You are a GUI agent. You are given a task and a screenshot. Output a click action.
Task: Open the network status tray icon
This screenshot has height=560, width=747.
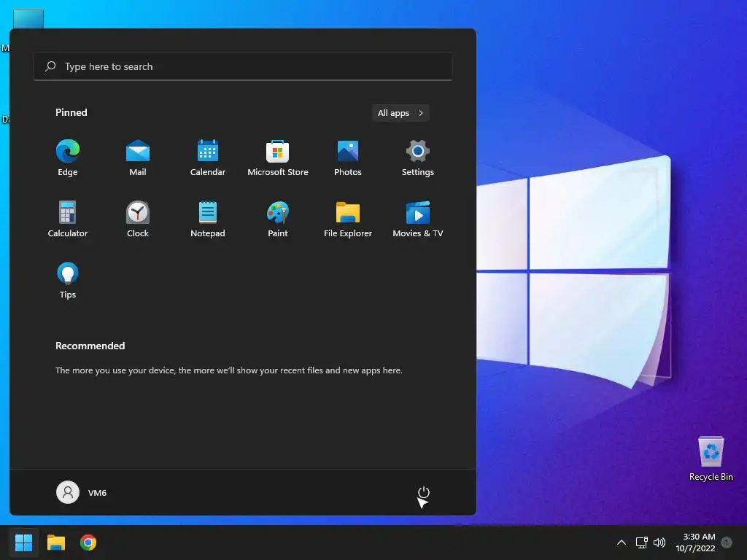pos(641,542)
